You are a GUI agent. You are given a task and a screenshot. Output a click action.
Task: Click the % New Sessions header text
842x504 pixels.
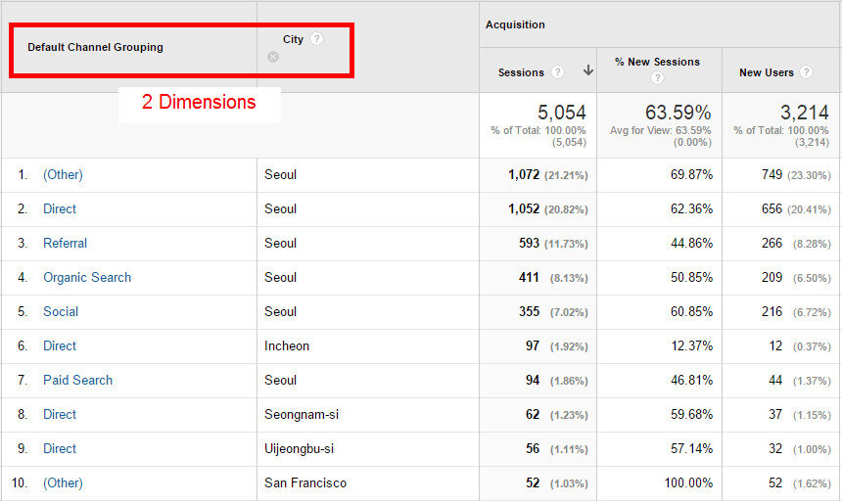(657, 62)
